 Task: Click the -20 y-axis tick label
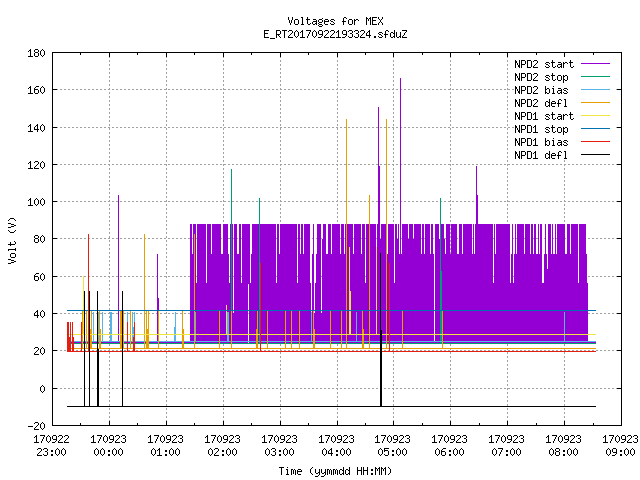click(36, 426)
